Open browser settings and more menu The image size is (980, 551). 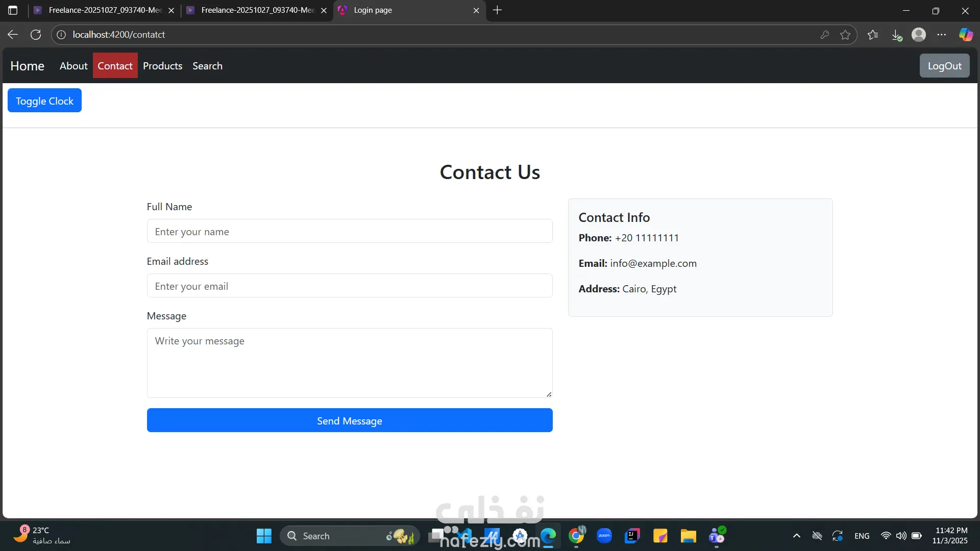tap(942, 35)
